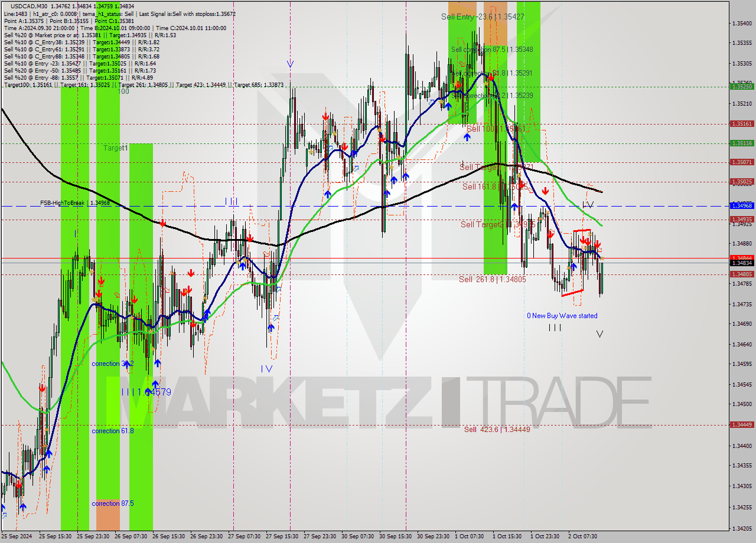Select the 1 Oct 23:30 time label
756x543 pixels.
[x=545, y=537]
